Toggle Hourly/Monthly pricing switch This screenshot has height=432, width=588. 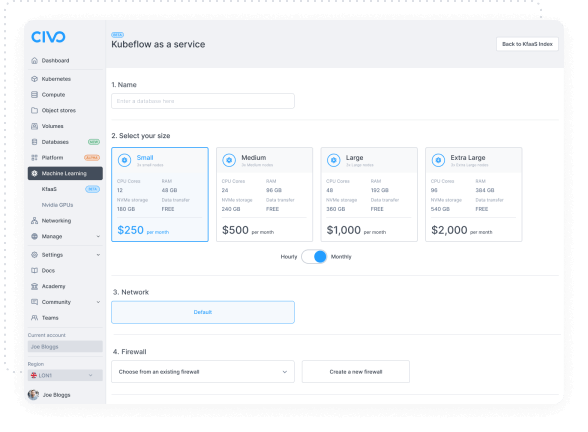(x=314, y=256)
